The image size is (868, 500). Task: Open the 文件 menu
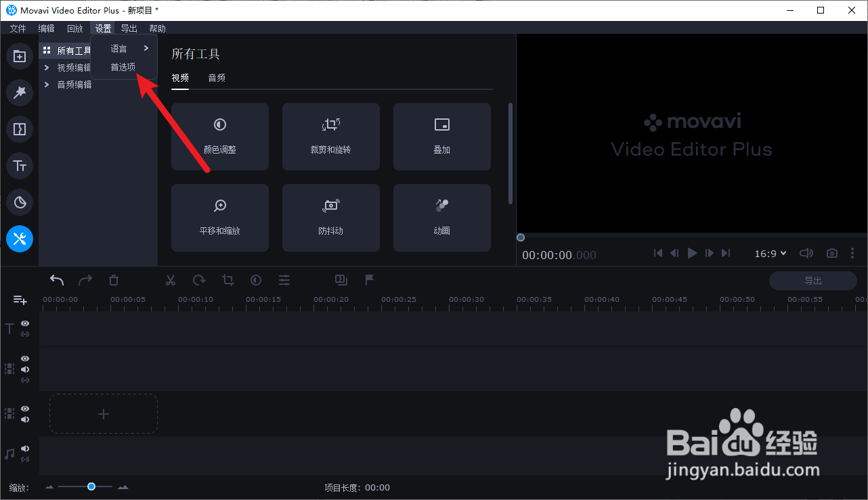tap(18, 28)
